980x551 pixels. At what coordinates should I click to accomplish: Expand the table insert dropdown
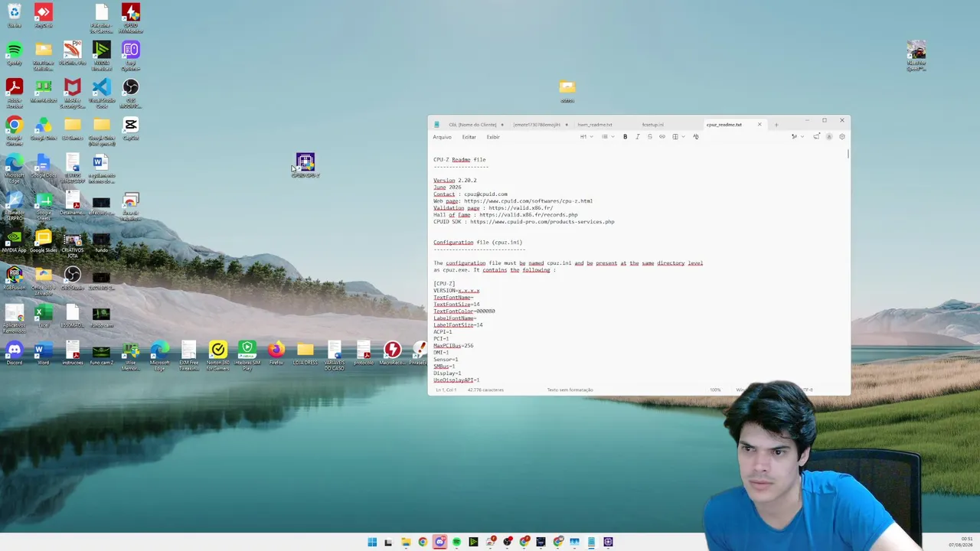(x=678, y=137)
